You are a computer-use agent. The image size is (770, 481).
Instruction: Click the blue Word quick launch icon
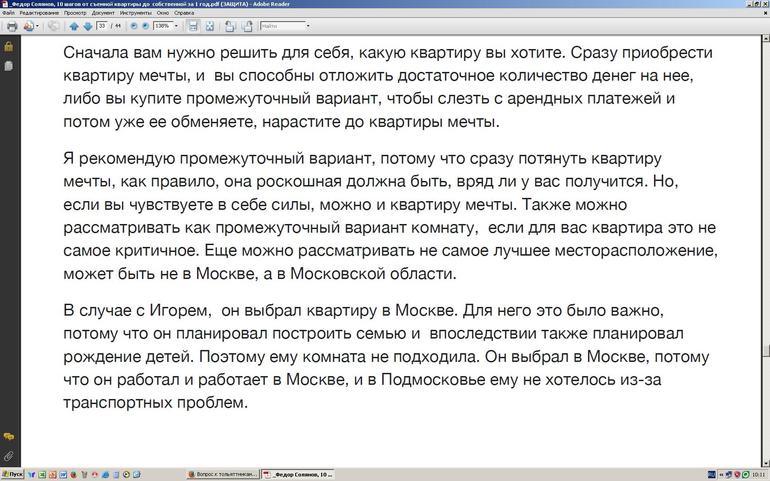point(63,475)
